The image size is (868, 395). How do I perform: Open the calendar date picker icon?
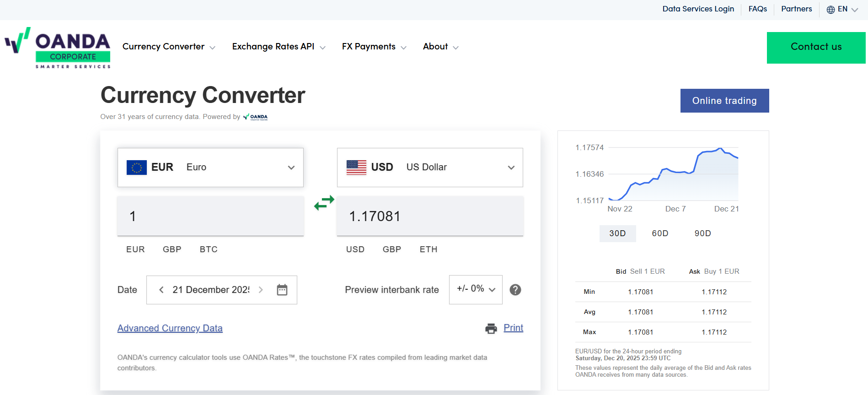[282, 290]
